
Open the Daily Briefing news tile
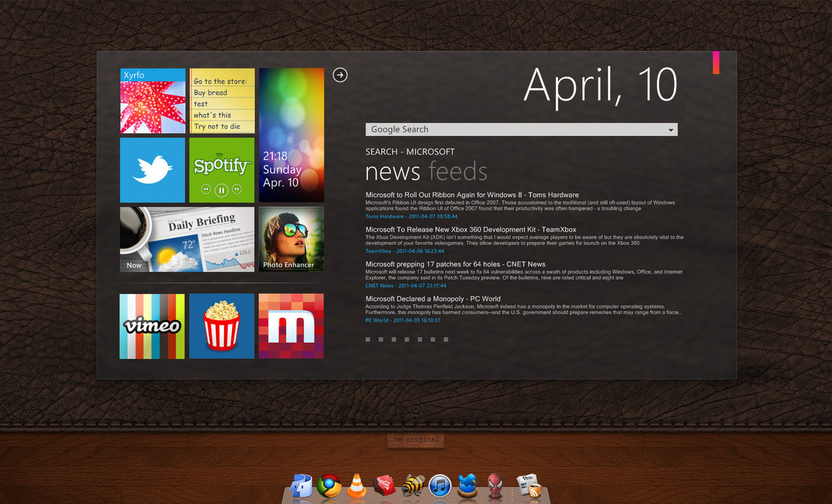click(x=187, y=240)
